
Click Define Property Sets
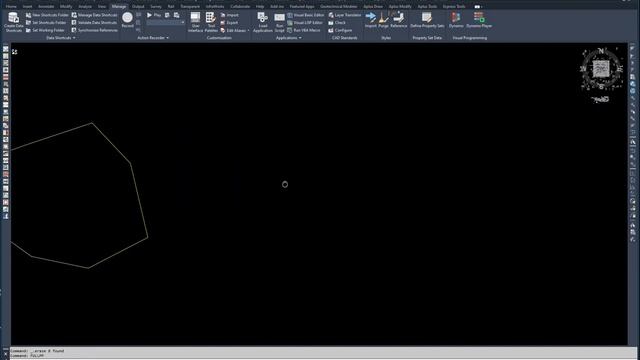427,20
